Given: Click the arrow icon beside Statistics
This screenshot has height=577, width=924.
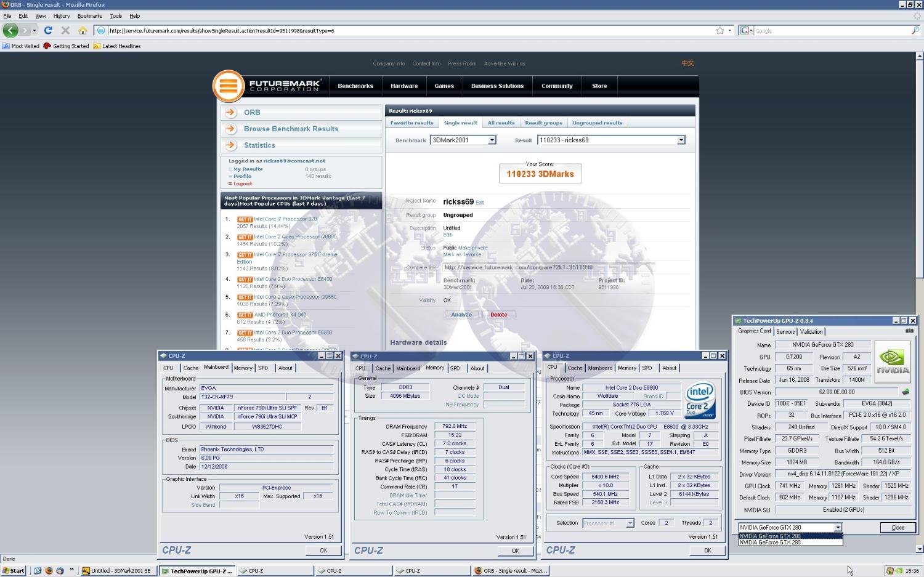Looking at the screenshot, I should point(231,145).
